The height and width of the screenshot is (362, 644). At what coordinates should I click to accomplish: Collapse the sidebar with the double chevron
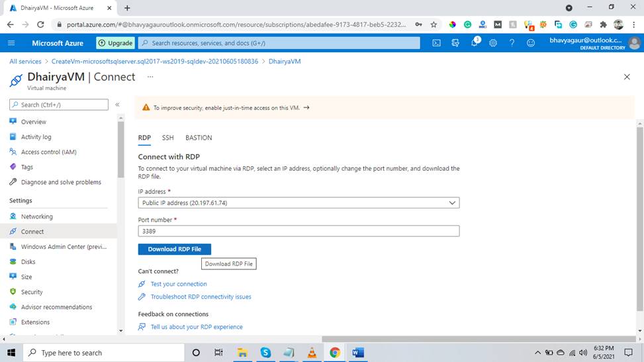[117, 105]
